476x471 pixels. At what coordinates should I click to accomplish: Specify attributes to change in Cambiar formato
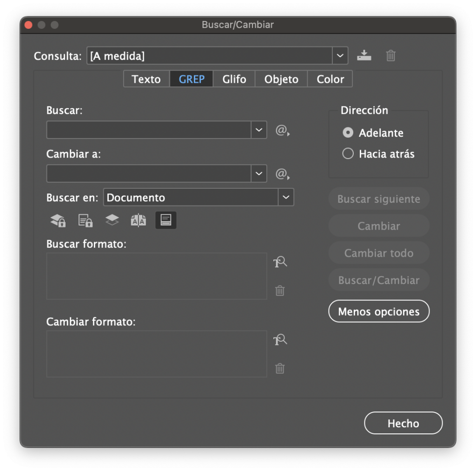[x=280, y=339]
